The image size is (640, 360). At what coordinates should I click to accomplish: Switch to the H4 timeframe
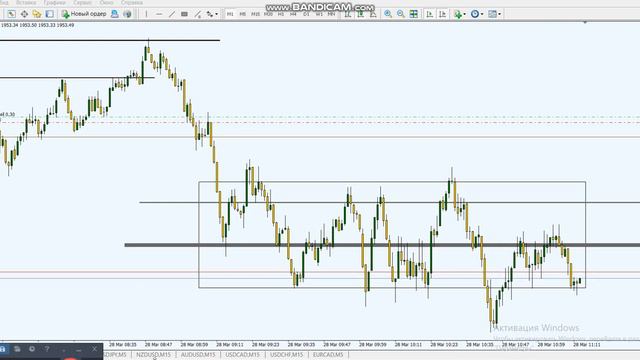point(293,14)
